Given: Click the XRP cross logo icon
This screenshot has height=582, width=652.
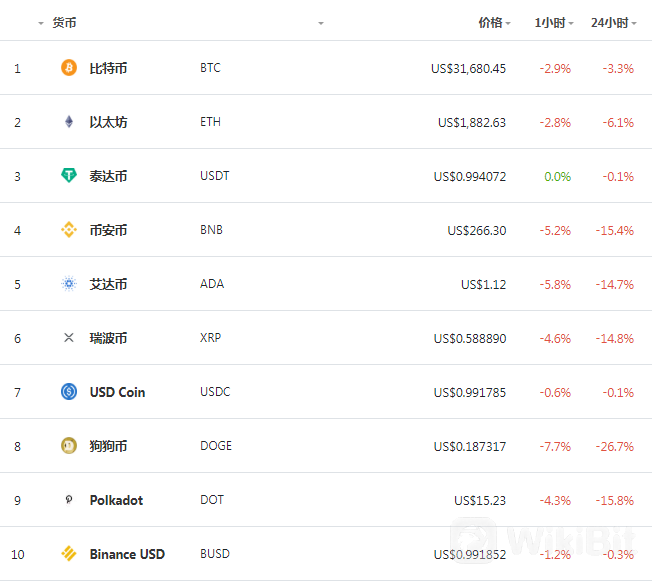Looking at the screenshot, I should [x=69, y=338].
